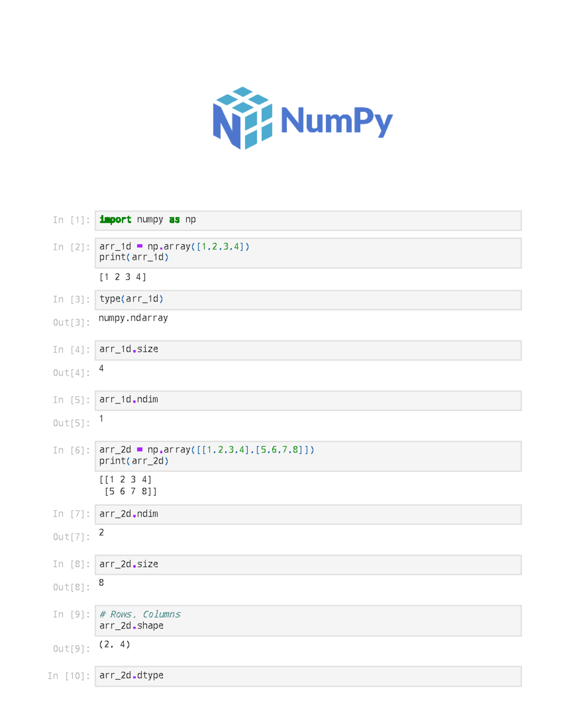Click the numpy.ndarray output text
This screenshot has width=563, height=728.
[133, 318]
